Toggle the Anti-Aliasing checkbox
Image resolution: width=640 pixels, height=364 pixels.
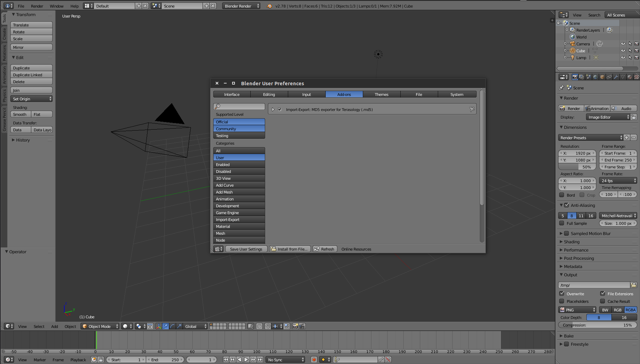tap(566, 205)
